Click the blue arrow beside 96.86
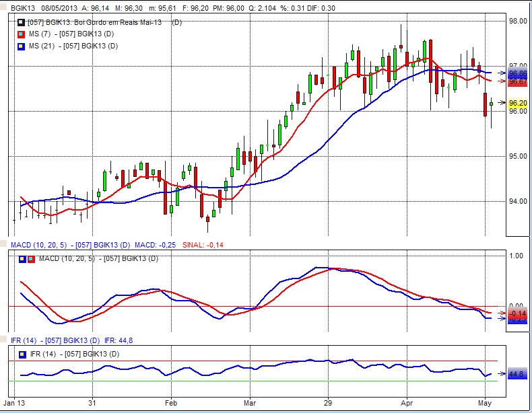Viewport: 532px width, 413px height. (x=500, y=73)
